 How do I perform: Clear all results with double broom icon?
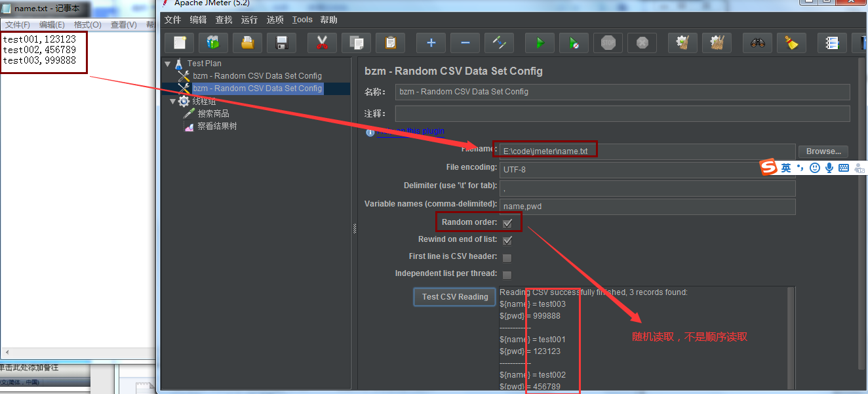717,43
